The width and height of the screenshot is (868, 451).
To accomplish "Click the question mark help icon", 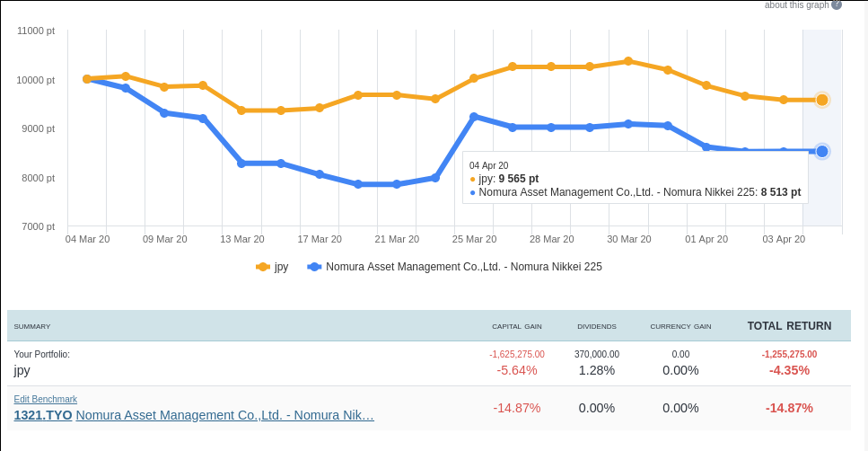I will [x=837, y=4].
